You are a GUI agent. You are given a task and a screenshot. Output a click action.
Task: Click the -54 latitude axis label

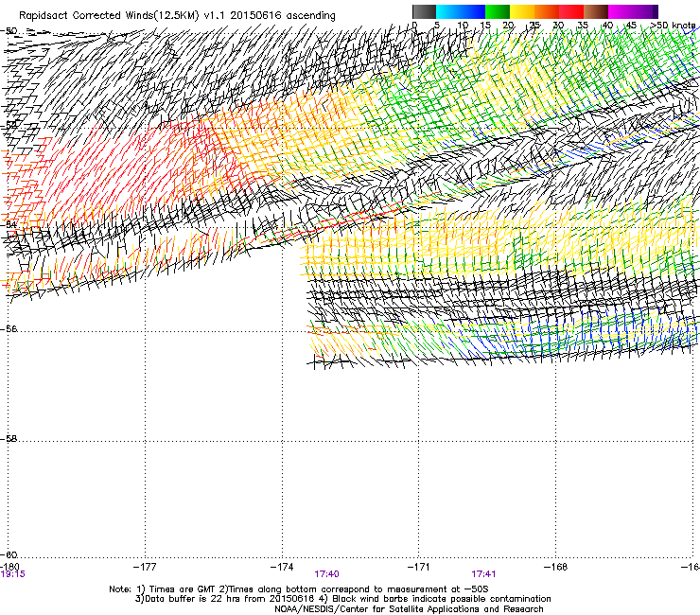(9, 224)
